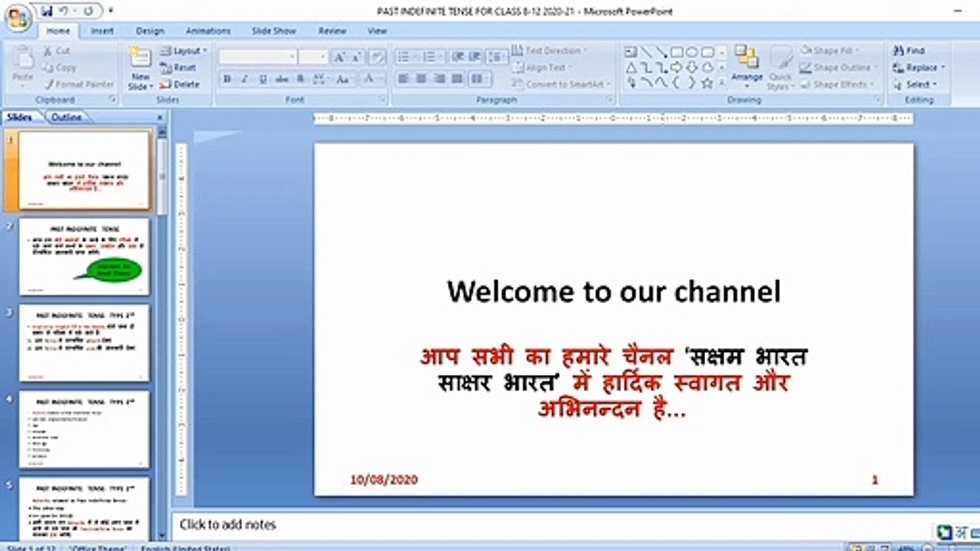Pick the 5-Point Star shape
Image resolution: width=980 pixels, height=551 pixels.
coord(707,83)
